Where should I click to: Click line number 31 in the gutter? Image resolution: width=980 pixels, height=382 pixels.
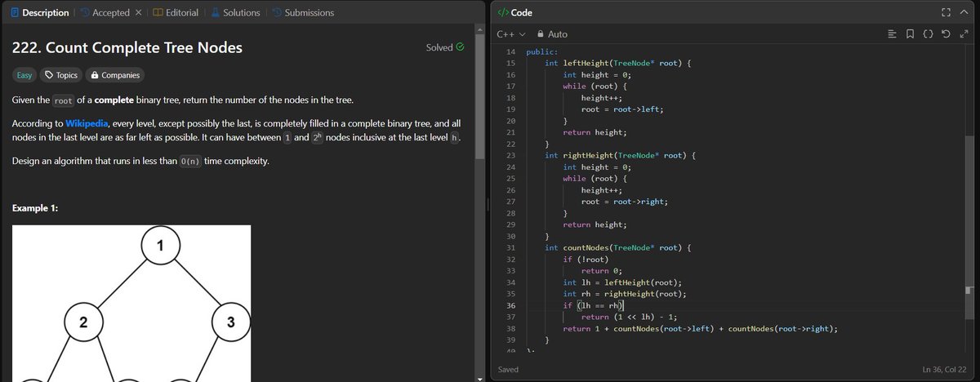coord(510,247)
